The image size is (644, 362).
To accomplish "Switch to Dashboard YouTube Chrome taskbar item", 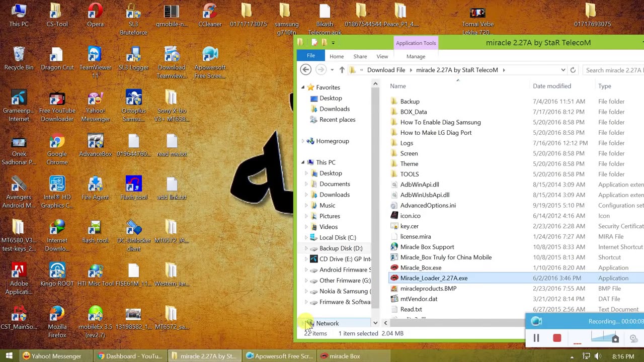I will pos(131,356).
